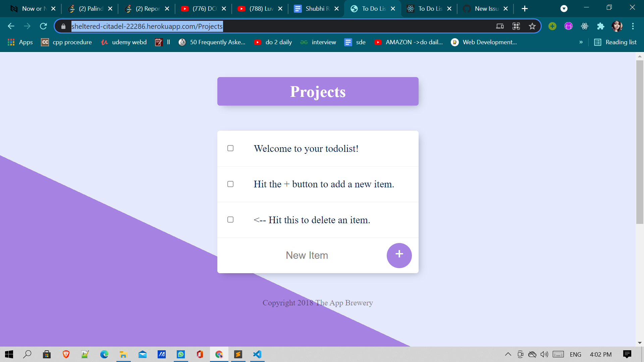Image resolution: width=644 pixels, height=362 pixels.
Task: Check the 'Welcome to your todolist!' checkbox
Action: [230, 148]
